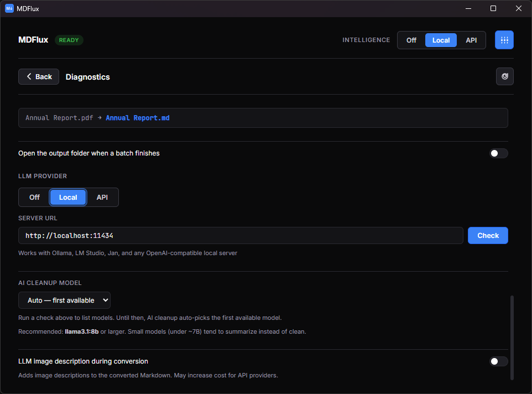
Task: Click the Annual Report.pdf source filename
Action: click(x=59, y=118)
